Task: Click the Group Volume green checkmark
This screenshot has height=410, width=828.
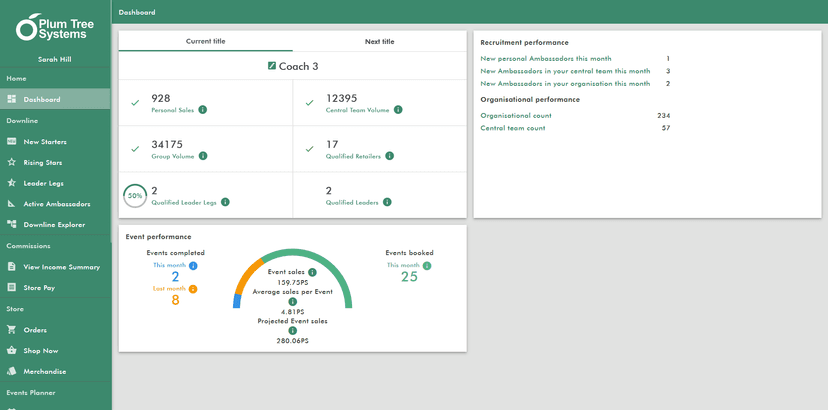Action: point(135,149)
